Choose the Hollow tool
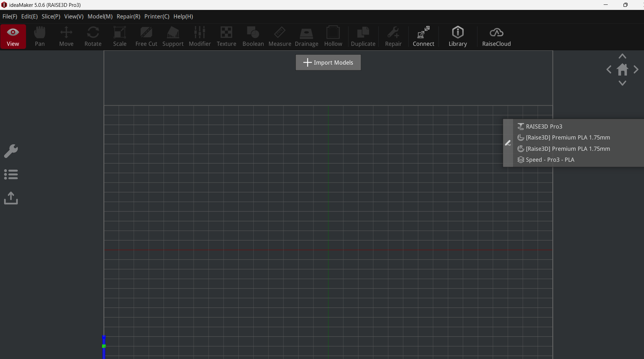Viewport: 644px width, 359px height. 333,37
